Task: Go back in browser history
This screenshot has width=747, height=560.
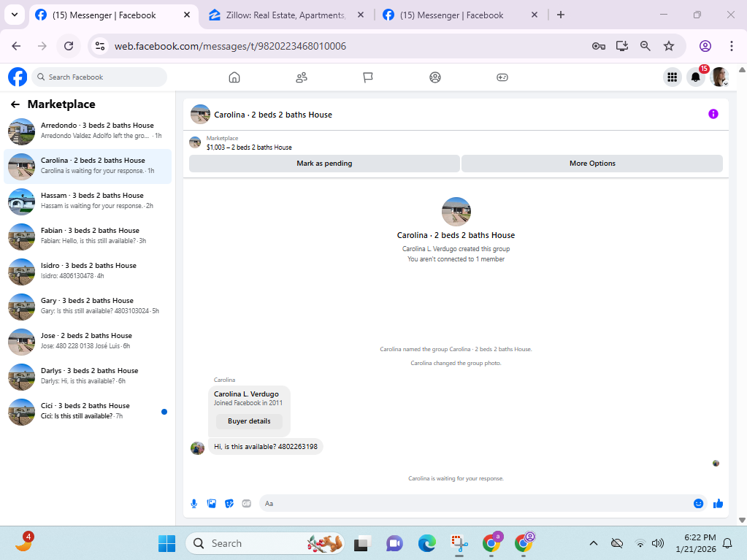Action: [16, 46]
